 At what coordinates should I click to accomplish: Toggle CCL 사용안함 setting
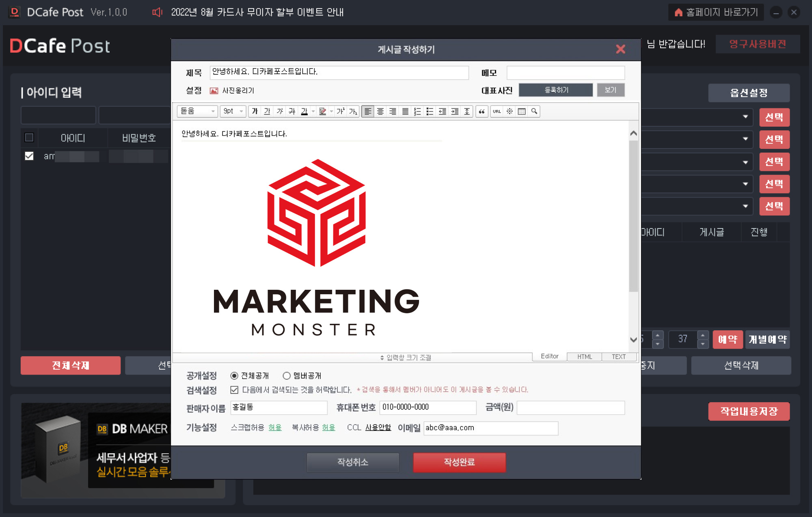(x=378, y=428)
